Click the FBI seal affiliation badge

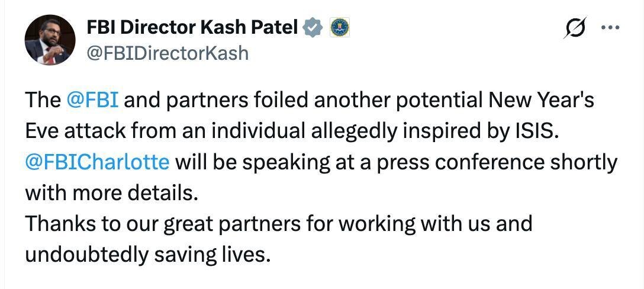click(339, 27)
